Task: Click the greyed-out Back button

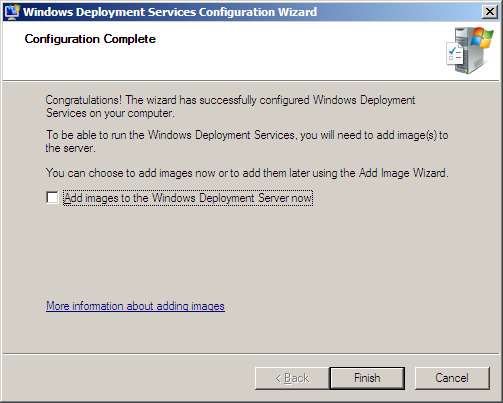Action: [292, 378]
